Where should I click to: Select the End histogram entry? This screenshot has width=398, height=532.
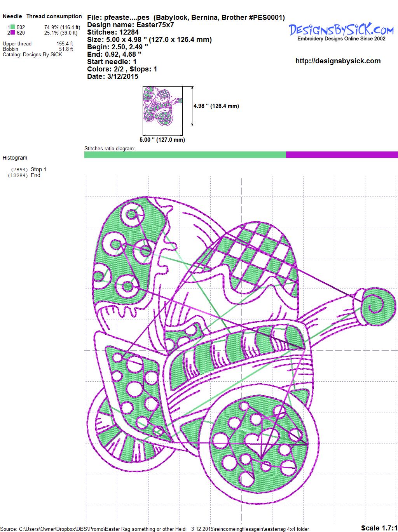coord(35,175)
